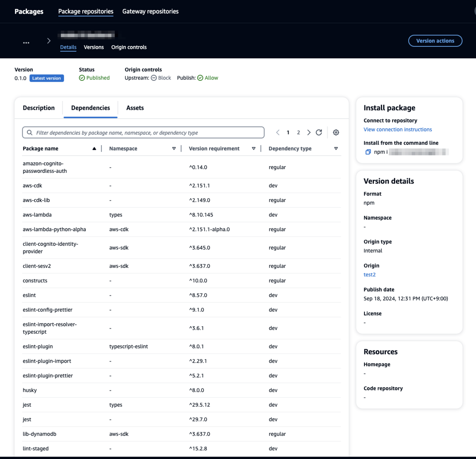Viewport: 476px width, 459px height.
Task: Switch to Versions tab
Action: pos(94,47)
